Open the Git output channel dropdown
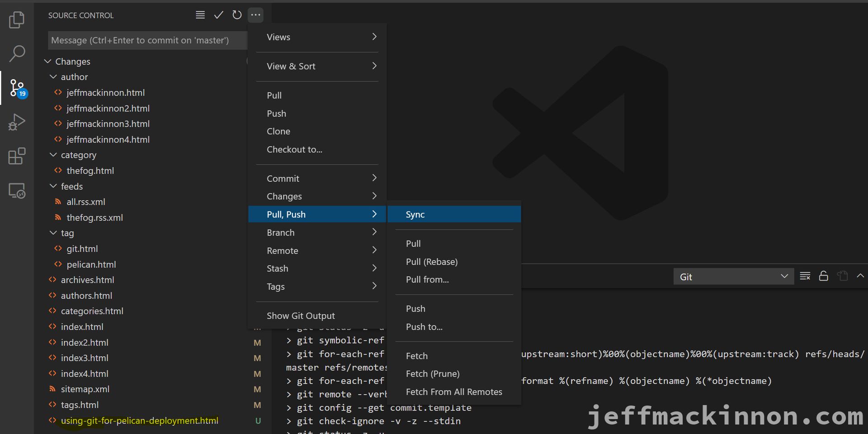 click(733, 277)
